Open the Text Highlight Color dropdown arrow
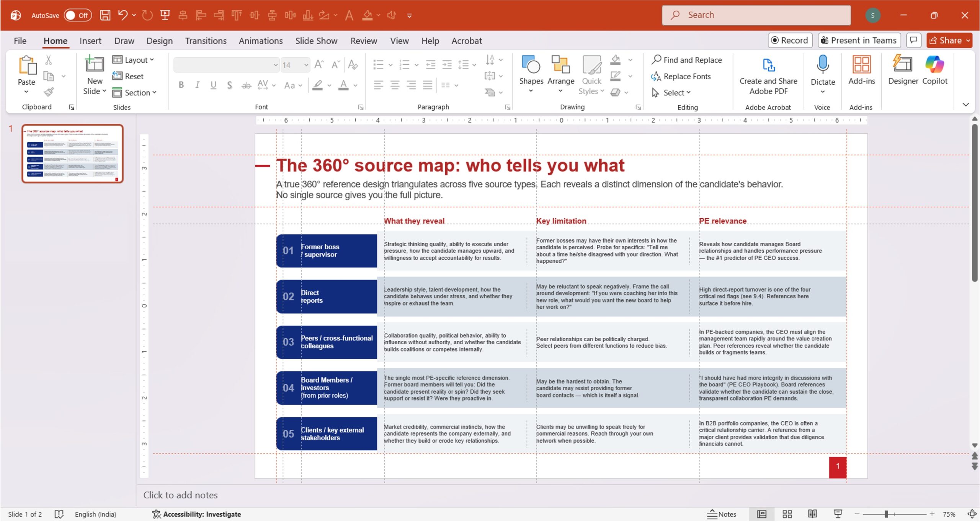 (x=328, y=85)
